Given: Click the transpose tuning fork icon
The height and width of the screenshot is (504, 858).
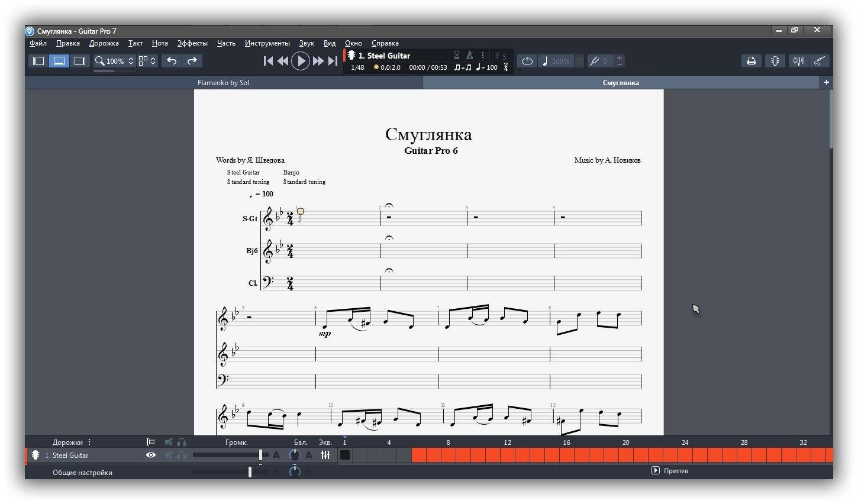Looking at the screenshot, I should [595, 61].
